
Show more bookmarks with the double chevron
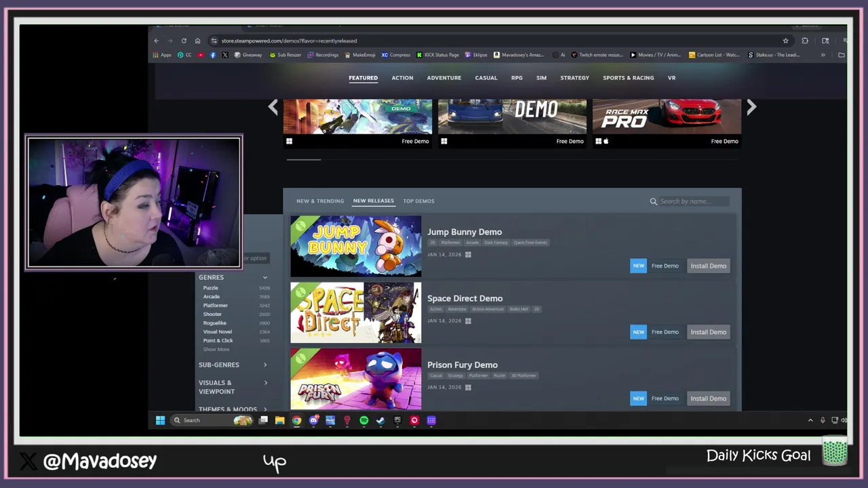pyautogui.click(x=823, y=55)
